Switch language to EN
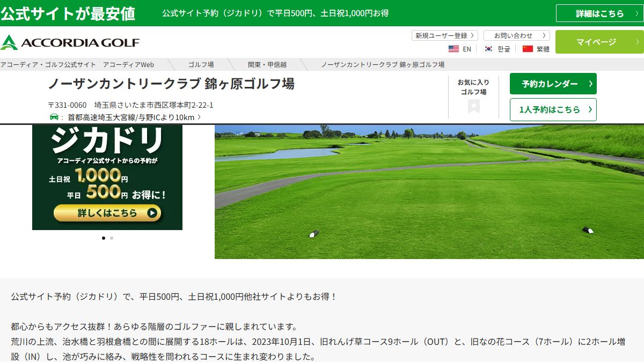Image resolution: width=644 pixels, height=362 pixels. (467, 49)
